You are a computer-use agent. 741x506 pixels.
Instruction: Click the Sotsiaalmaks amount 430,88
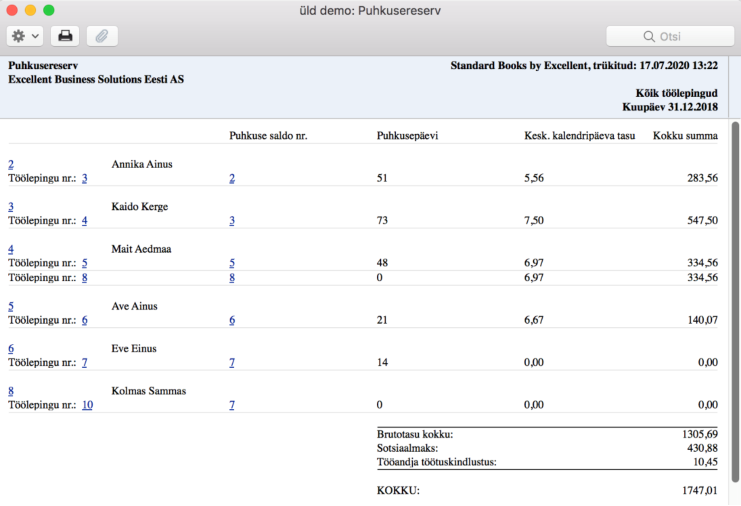point(702,448)
